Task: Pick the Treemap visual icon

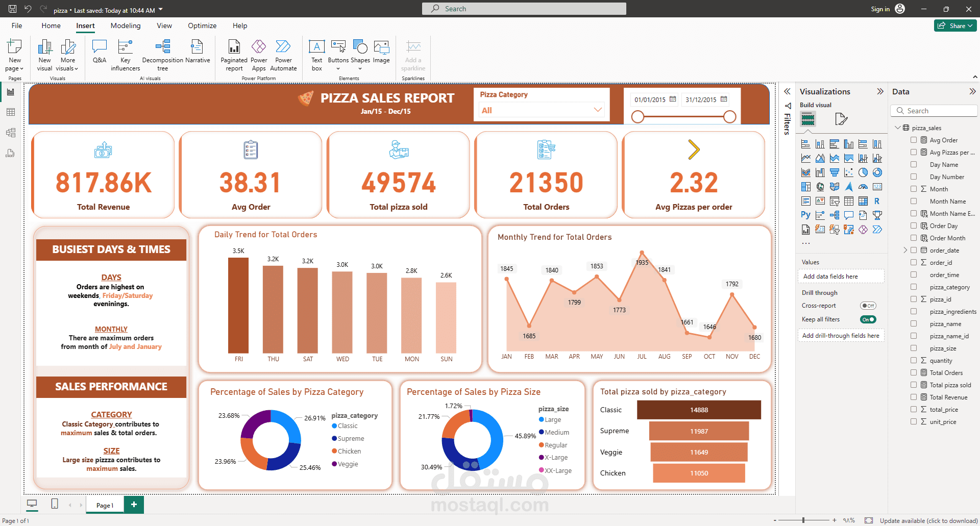Action: click(x=806, y=187)
